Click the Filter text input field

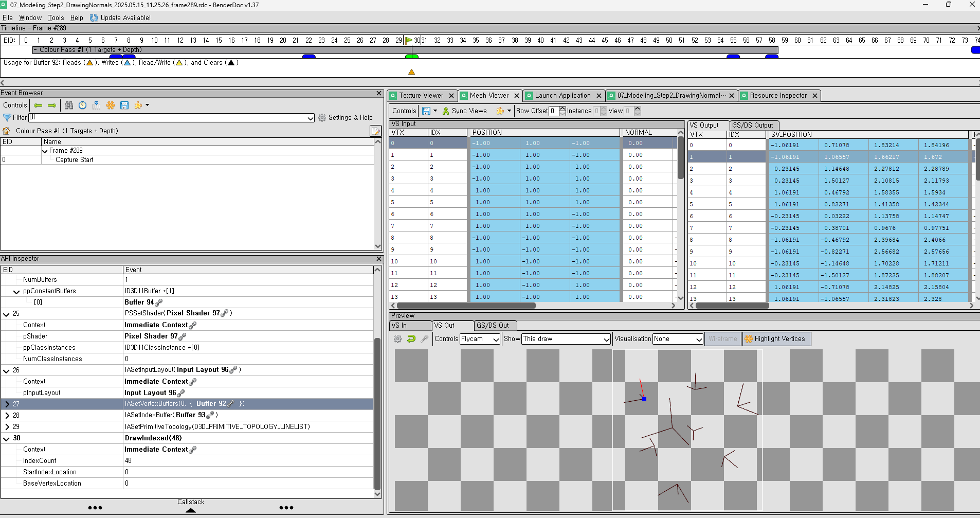pos(168,118)
